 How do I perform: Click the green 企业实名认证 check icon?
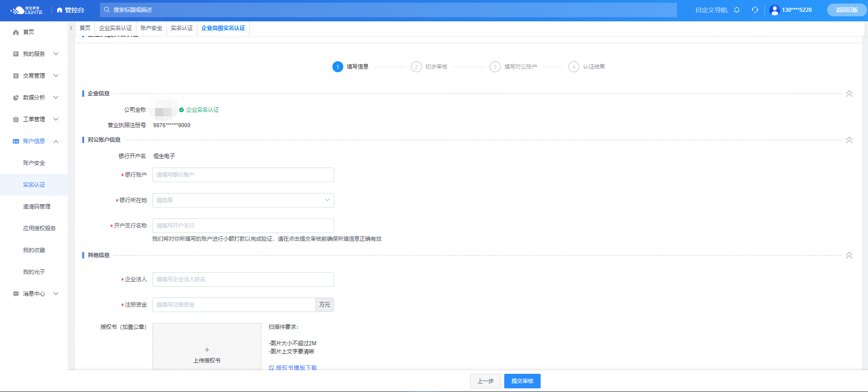(181, 110)
